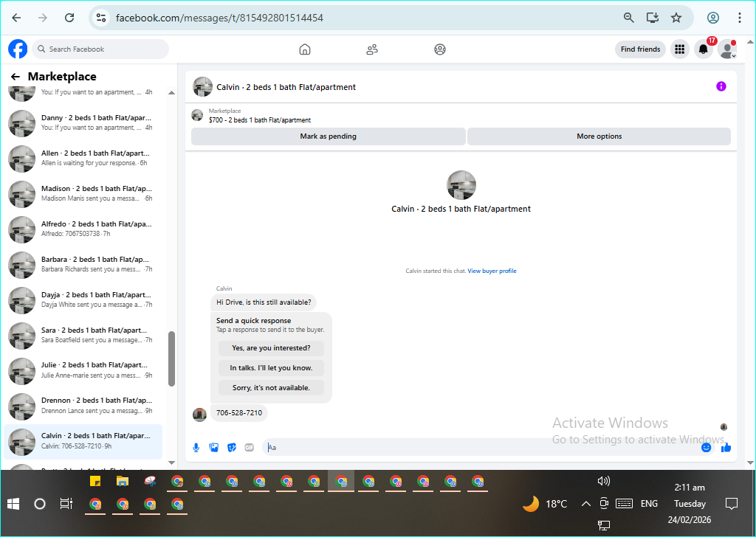
Task: Attach a photo with the image icon
Action: click(214, 448)
